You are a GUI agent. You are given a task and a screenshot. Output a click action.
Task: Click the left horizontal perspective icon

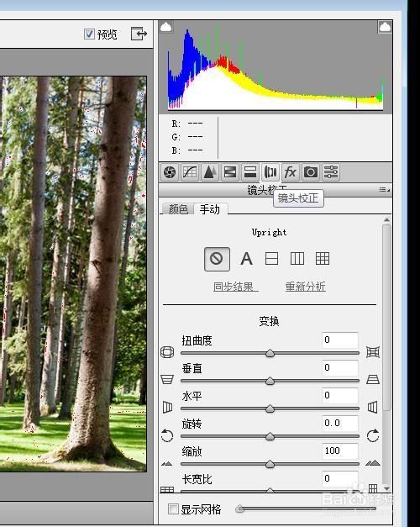pyautogui.click(x=167, y=407)
